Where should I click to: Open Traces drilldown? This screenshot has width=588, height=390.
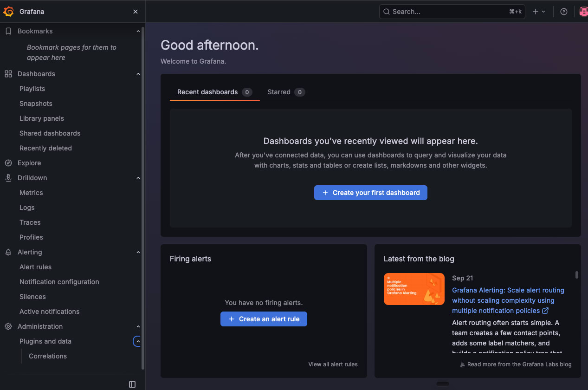pyautogui.click(x=30, y=222)
